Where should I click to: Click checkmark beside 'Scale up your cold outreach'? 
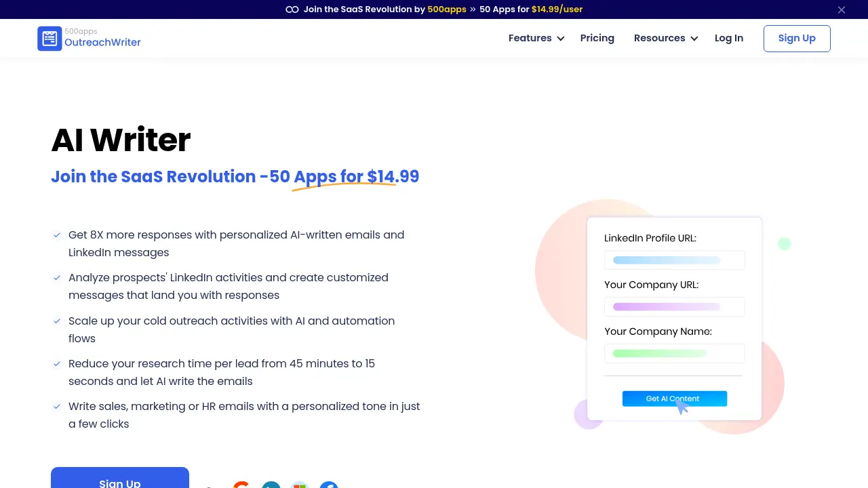[57, 321]
